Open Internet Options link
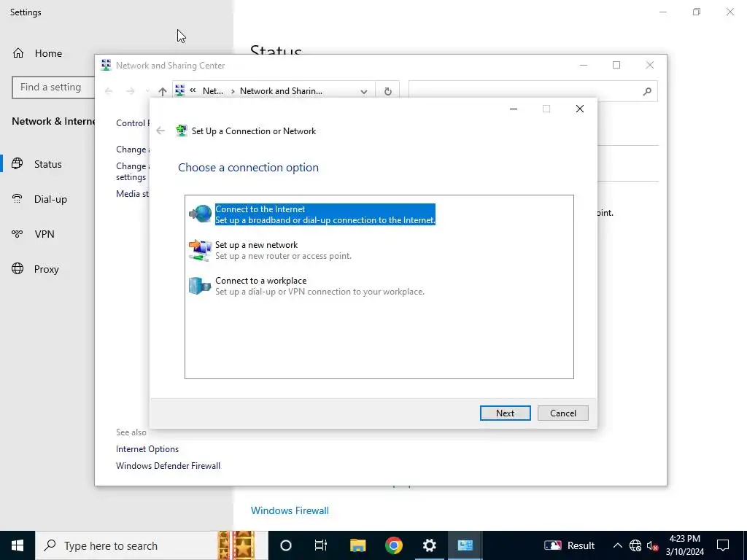The image size is (747, 560). 147,449
